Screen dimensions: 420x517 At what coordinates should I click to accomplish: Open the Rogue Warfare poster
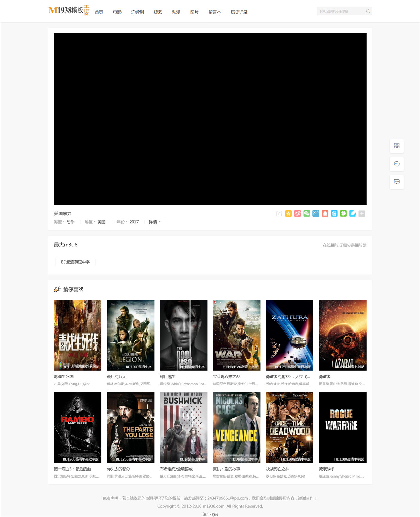click(x=343, y=427)
